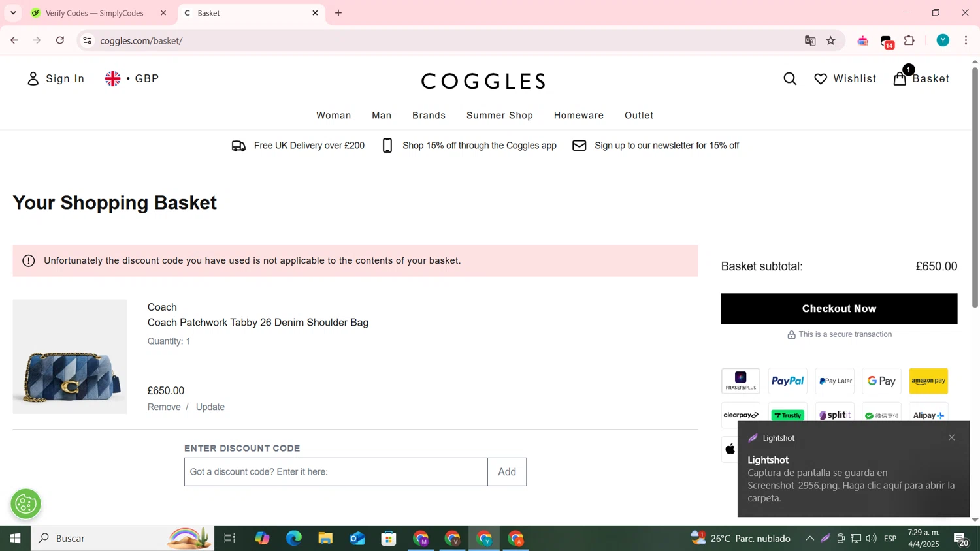Select the Trustly payment icon

[788, 415]
